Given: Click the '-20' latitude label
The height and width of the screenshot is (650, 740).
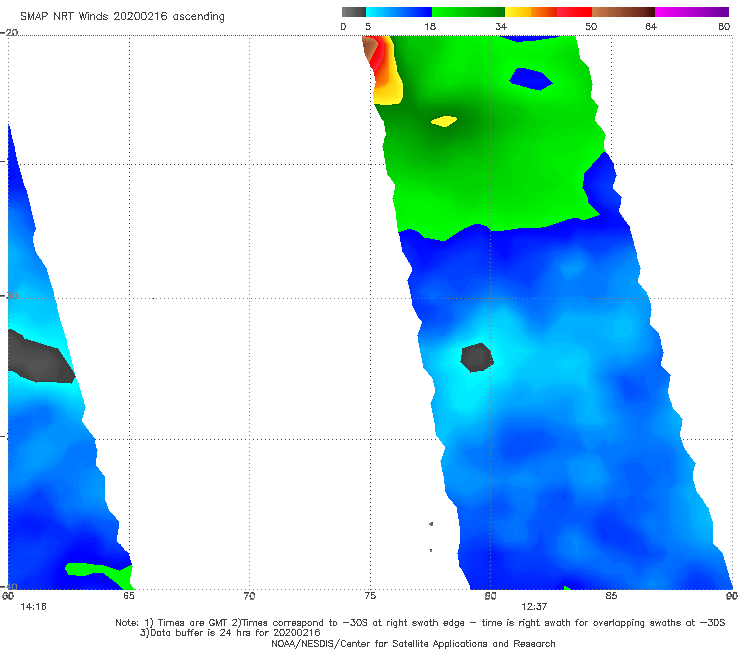Looking at the screenshot, I should pyautogui.click(x=9, y=32).
